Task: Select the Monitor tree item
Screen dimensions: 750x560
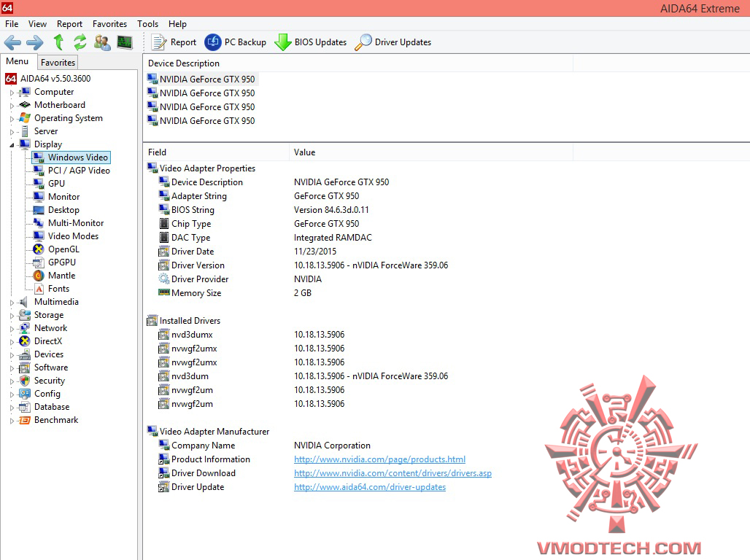Action: click(63, 197)
